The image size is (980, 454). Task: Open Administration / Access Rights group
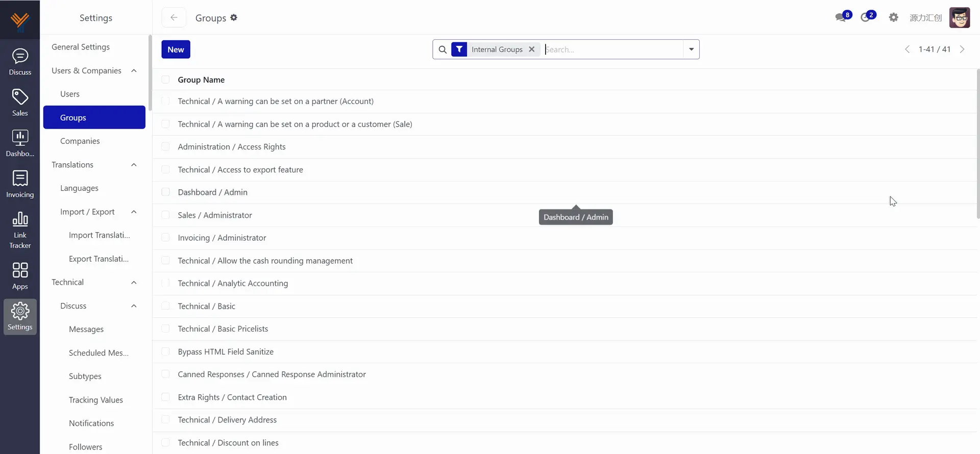click(232, 147)
